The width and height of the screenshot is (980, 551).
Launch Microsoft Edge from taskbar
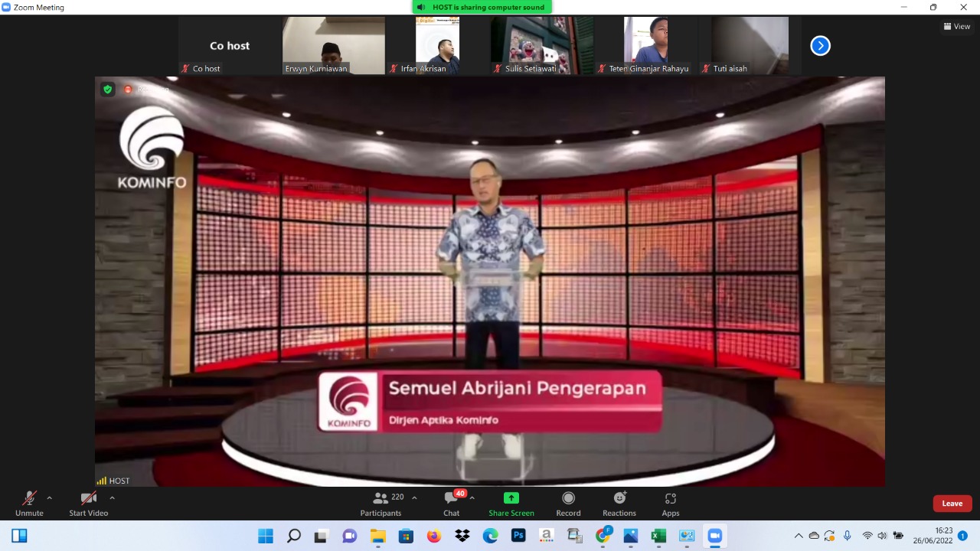point(490,536)
